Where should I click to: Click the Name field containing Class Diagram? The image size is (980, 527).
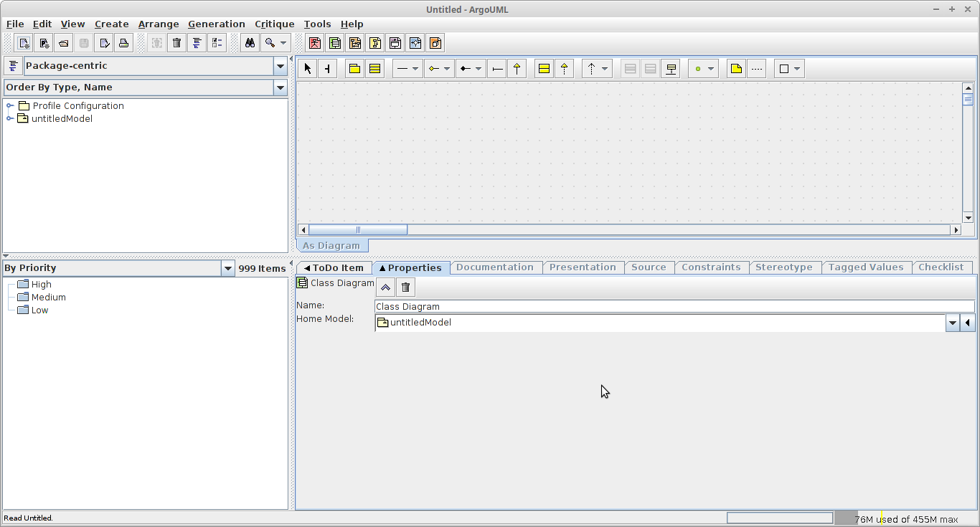point(675,306)
